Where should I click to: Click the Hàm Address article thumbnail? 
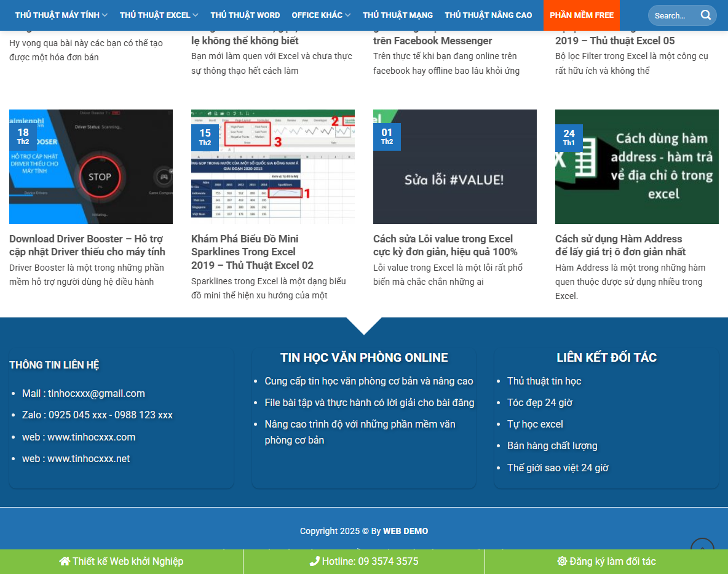point(636,166)
